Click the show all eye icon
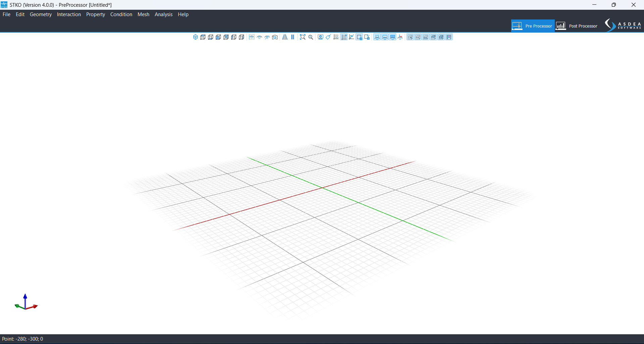The height and width of the screenshot is (344, 644). (259, 37)
